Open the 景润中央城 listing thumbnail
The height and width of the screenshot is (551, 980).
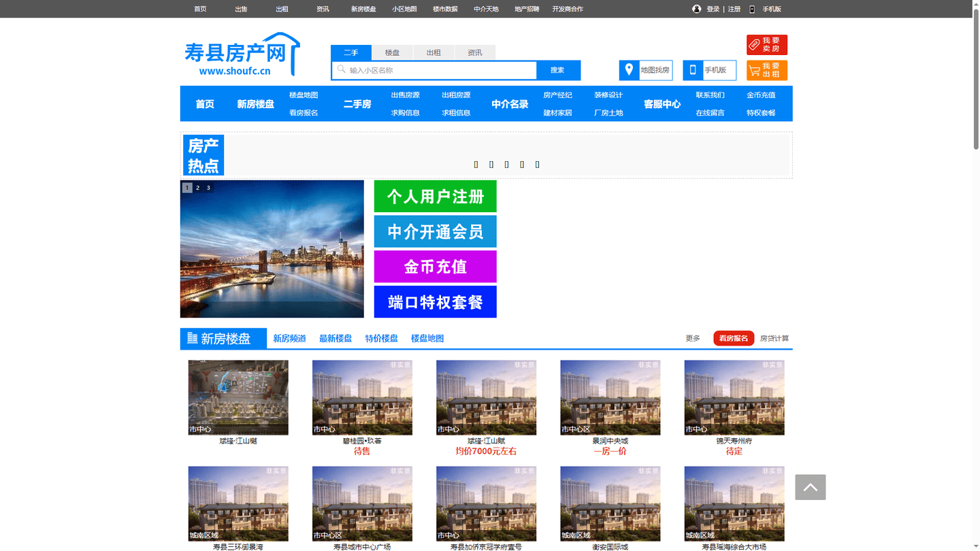610,397
